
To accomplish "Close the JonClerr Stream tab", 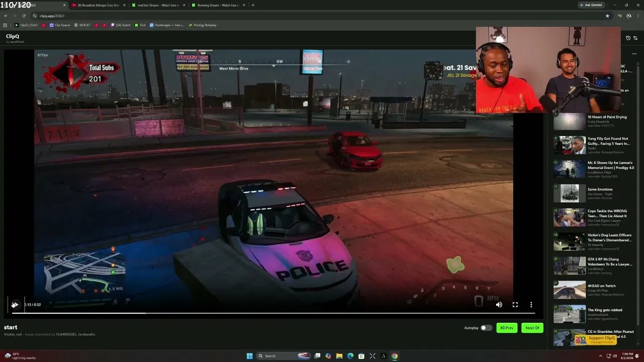I will (184, 5).
